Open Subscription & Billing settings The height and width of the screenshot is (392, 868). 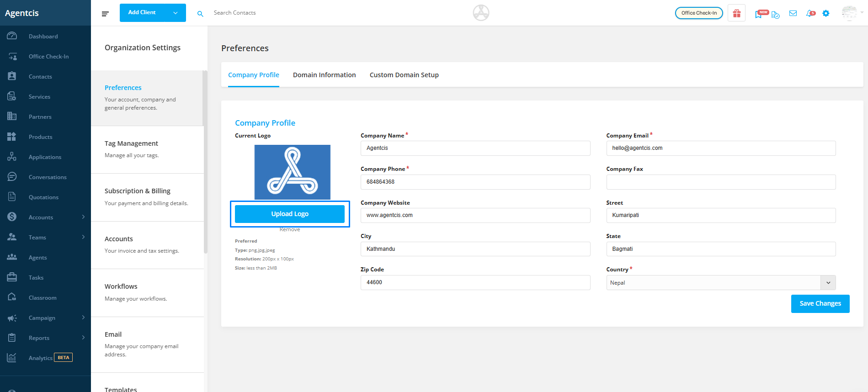pyautogui.click(x=147, y=197)
